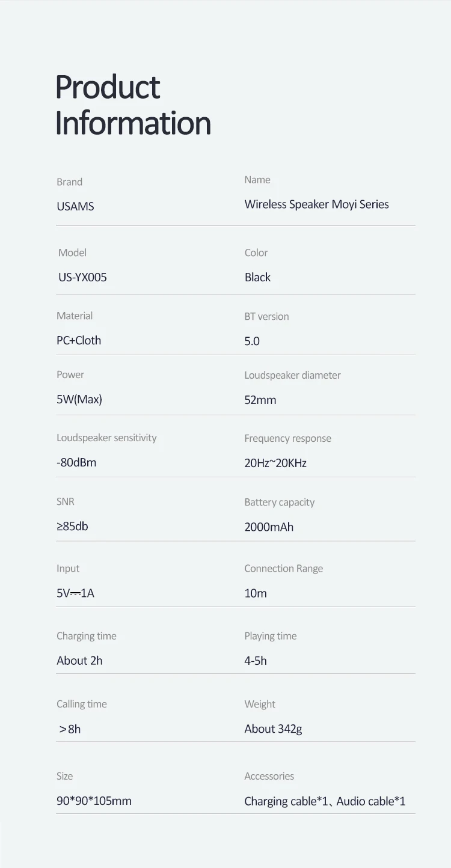The height and width of the screenshot is (868, 451).
Task: Select the 5V 1A input value
Action: (75, 593)
